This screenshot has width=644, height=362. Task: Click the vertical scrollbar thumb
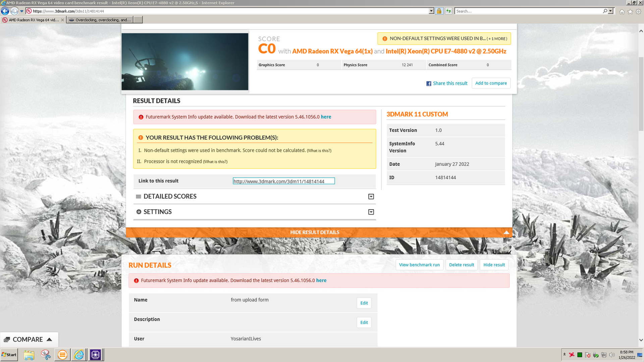641,94
